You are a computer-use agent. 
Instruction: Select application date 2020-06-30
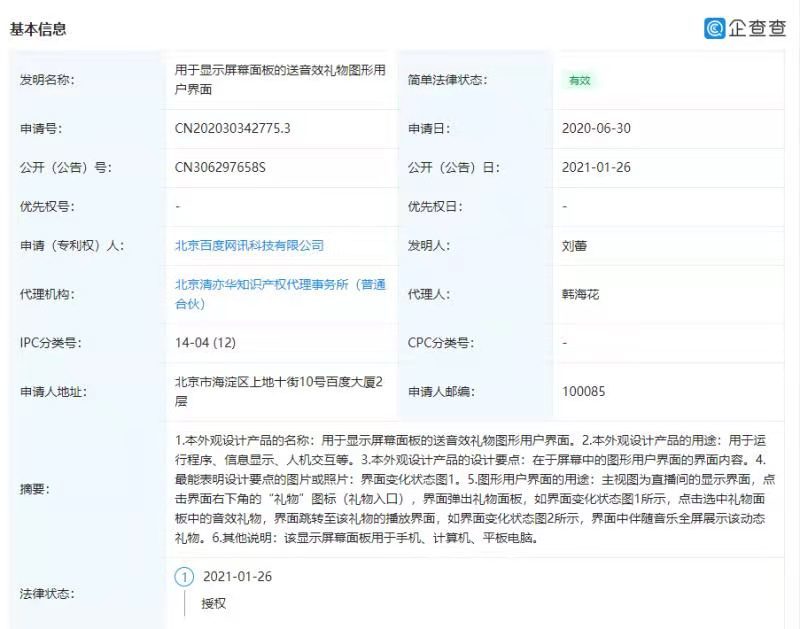pyautogui.click(x=596, y=128)
